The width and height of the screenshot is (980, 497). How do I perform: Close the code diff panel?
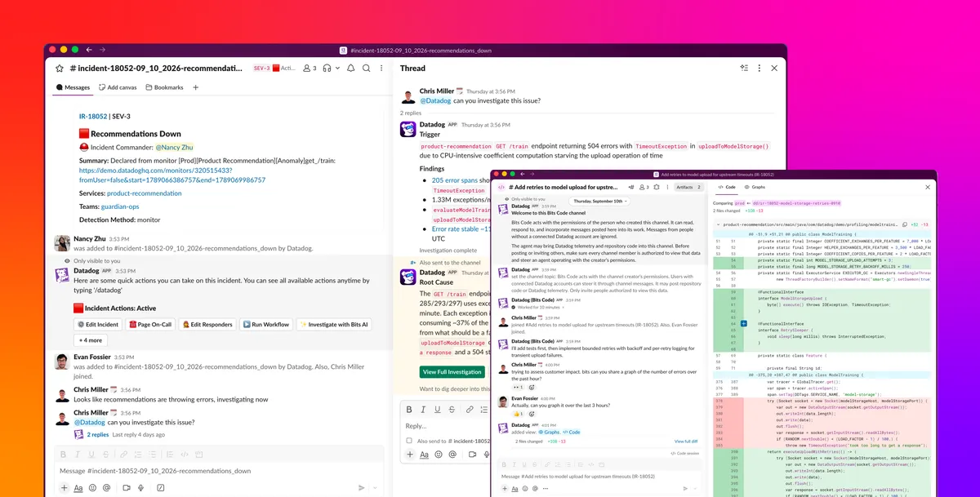[928, 187]
